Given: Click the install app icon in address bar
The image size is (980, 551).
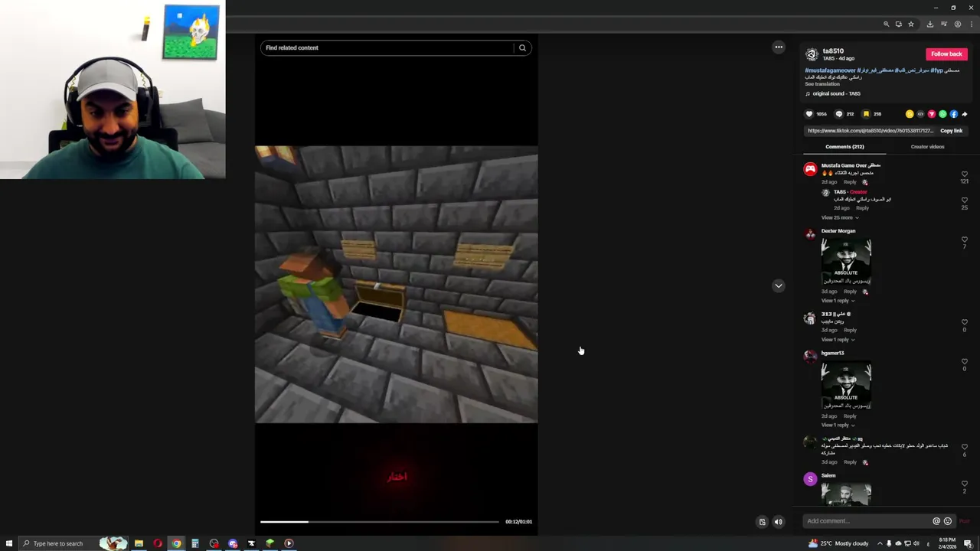Looking at the screenshot, I should point(899,24).
